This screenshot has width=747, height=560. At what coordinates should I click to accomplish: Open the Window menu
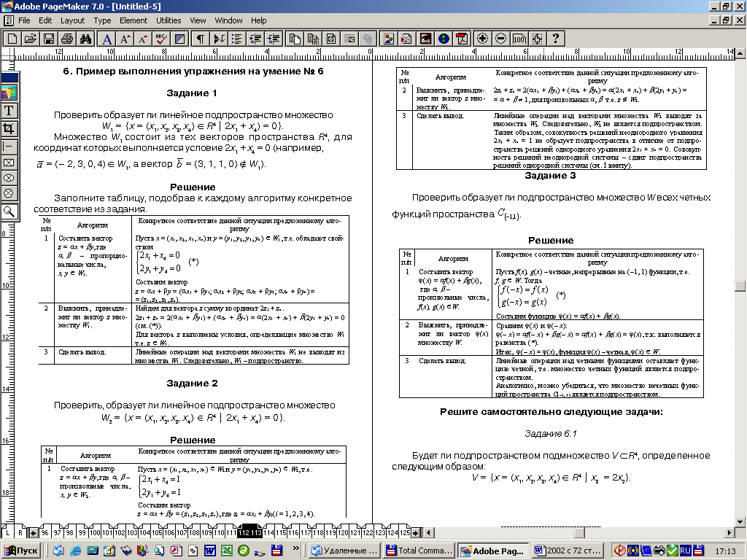228,20
